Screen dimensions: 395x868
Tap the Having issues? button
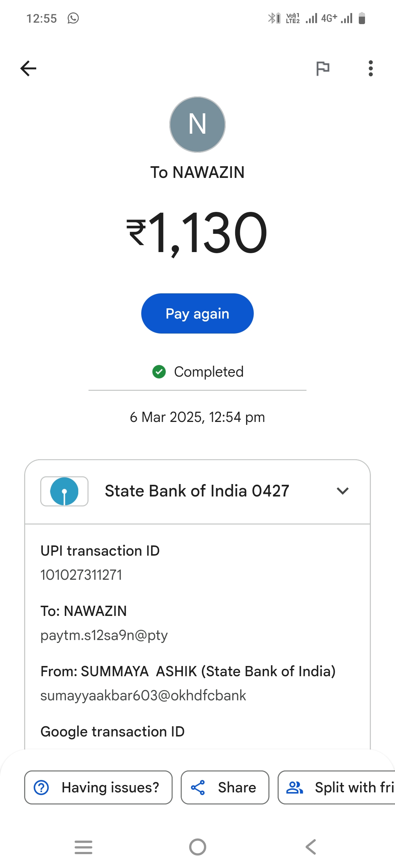(98, 788)
